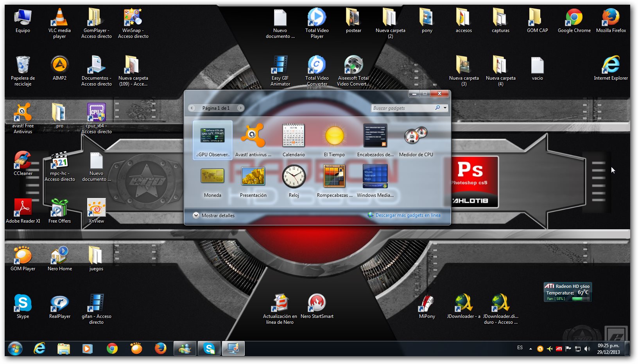Click the Buscar gadgets search field

click(403, 108)
